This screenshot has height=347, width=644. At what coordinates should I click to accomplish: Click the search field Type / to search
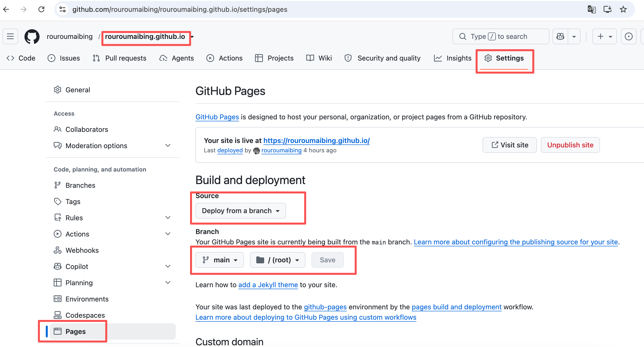coord(501,36)
